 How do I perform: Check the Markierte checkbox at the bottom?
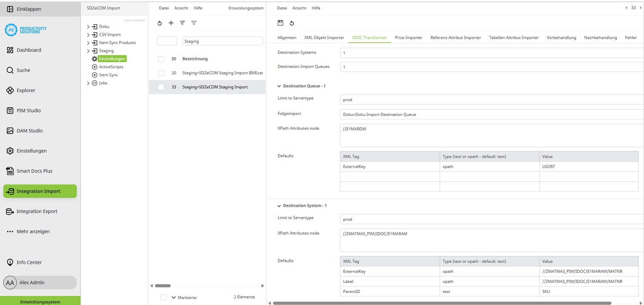tap(164, 297)
